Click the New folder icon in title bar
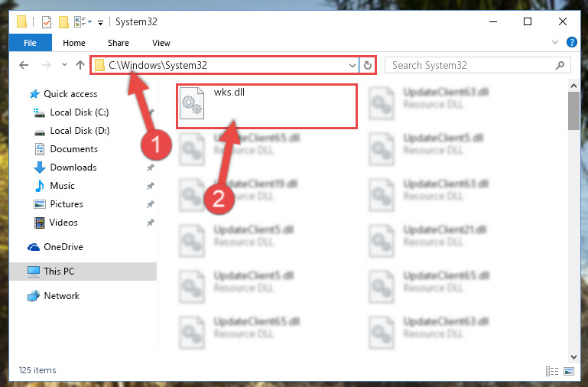The height and width of the screenshot is (387, 588). (x=63, y=22)
